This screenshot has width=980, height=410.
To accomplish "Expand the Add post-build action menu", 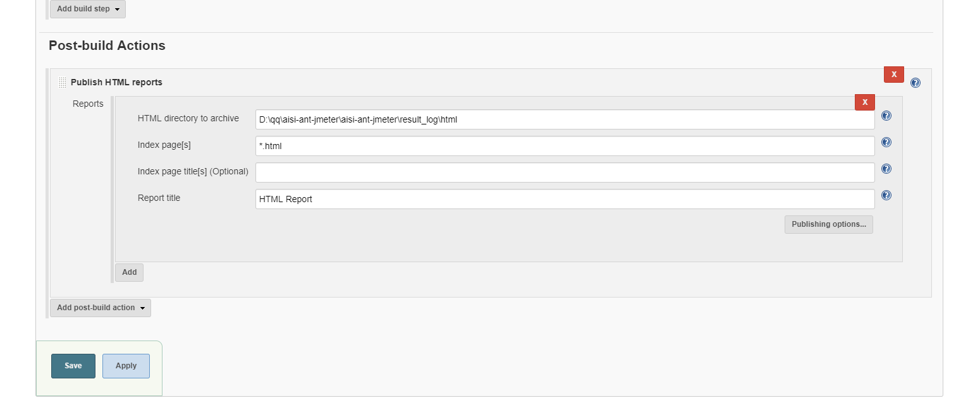I will pos(100,308).
